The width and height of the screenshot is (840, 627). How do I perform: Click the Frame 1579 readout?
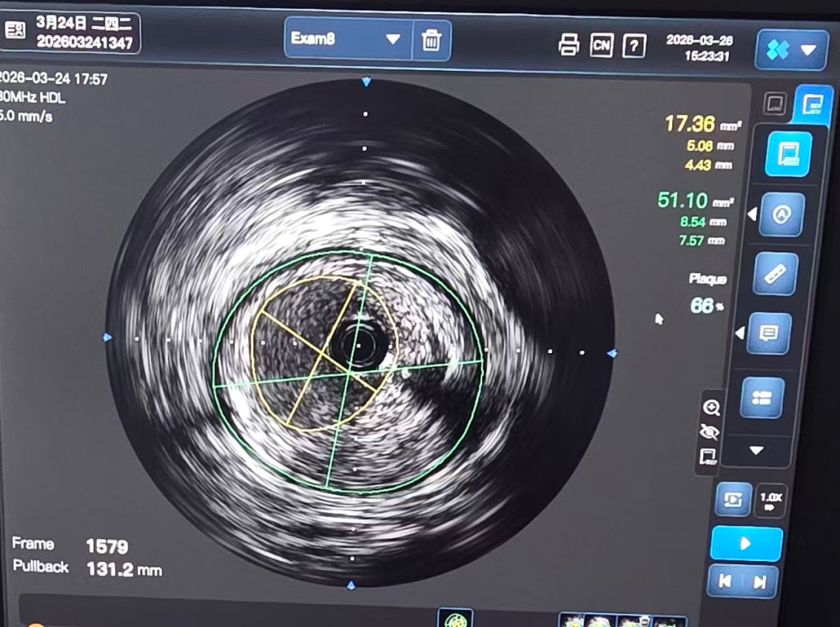tap(70, 545)
